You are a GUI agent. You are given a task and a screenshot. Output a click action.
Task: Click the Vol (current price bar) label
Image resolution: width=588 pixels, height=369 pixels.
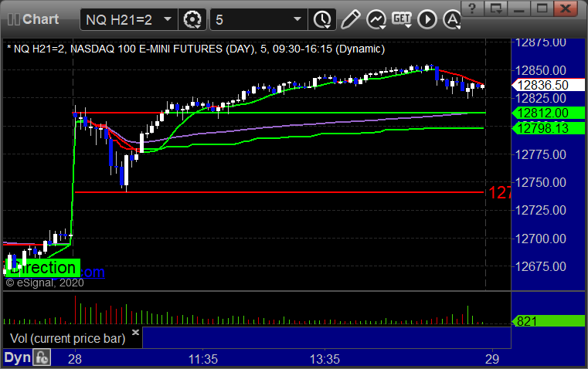click(67, 339)
